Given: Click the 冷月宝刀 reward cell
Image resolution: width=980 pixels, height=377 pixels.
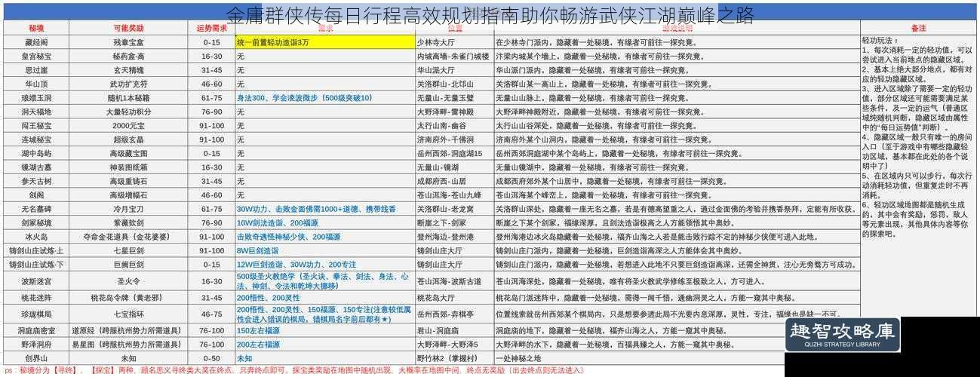Looking at the screenshot, I should pyautogui.click(x=128, y=209).
